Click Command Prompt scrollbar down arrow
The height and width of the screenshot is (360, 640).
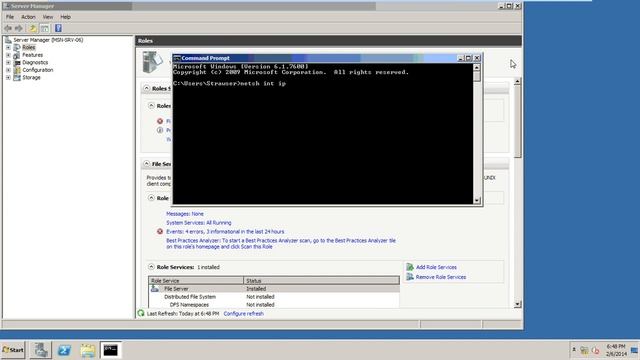pos(477,200)
